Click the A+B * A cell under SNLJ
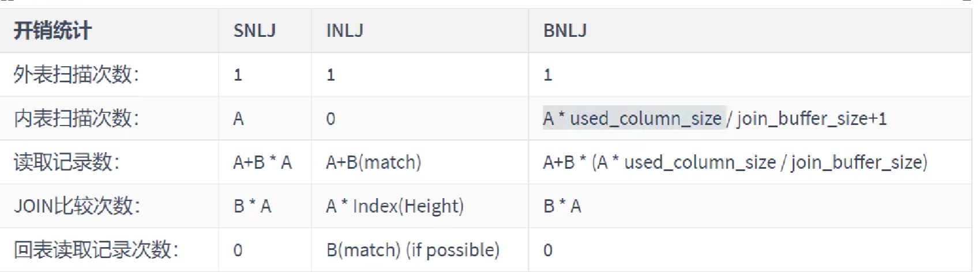980x273 pixels. pos(262,162)
